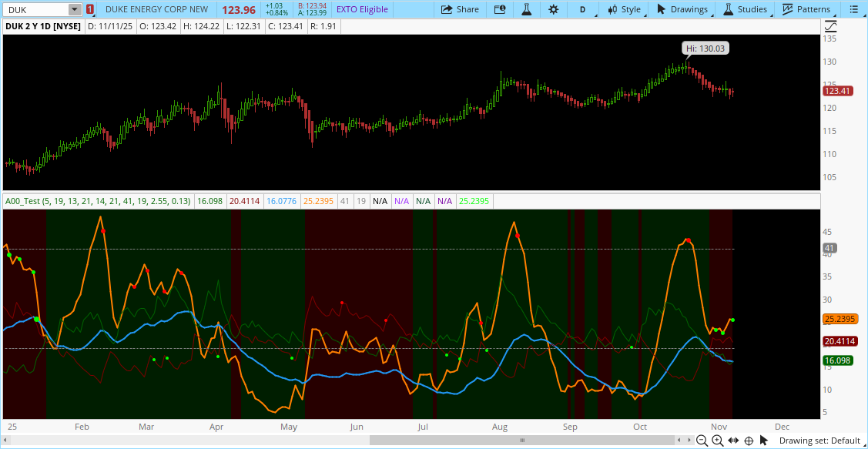Screen dimensions: 868x449
Task: Click the price axis scale icon
Action: click(x=830, y=26)
